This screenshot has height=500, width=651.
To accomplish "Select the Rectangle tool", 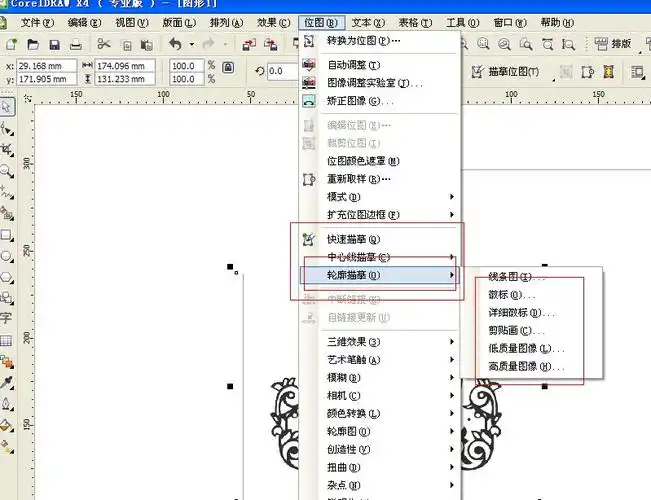I will (x=7, y=235).
